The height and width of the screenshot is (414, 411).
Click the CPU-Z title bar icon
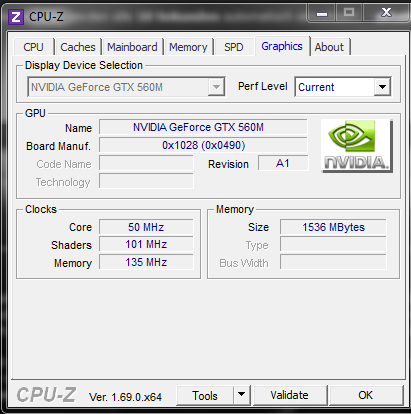pos(16,16)
